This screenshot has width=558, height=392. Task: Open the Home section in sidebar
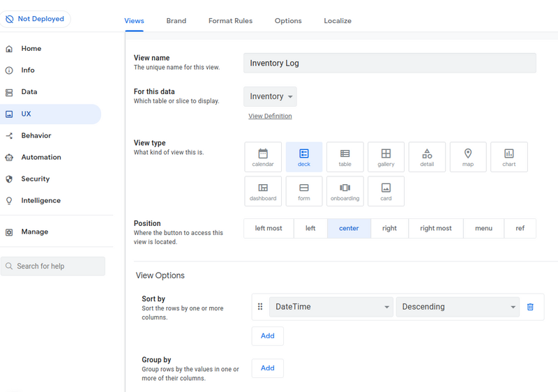click(x=31, y=48)
